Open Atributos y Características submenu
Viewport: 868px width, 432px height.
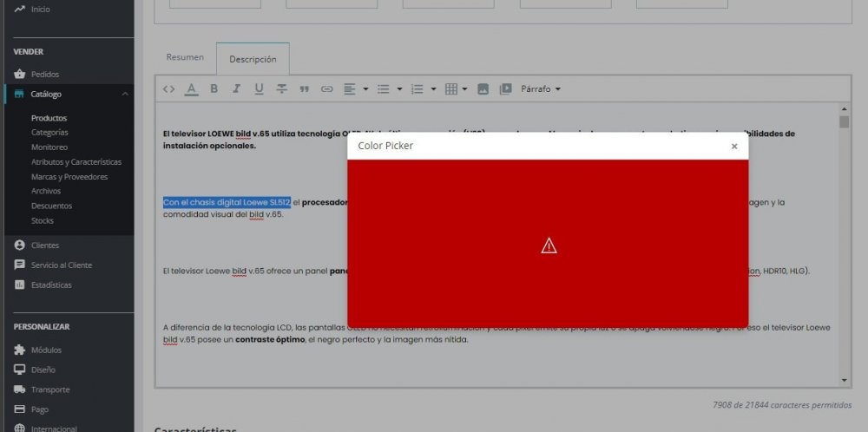pyautogui.click(x=76, y=162)
